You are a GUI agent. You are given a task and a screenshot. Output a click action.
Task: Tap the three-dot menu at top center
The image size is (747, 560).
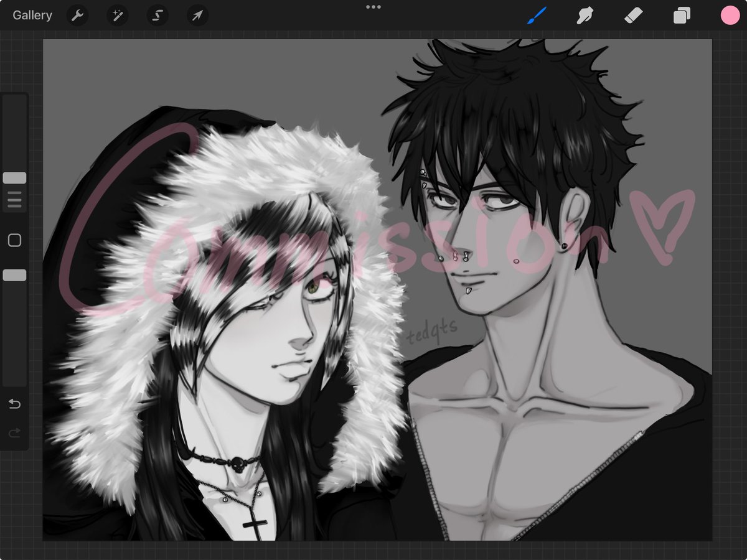pyautogui.click(x=374, y=7)
